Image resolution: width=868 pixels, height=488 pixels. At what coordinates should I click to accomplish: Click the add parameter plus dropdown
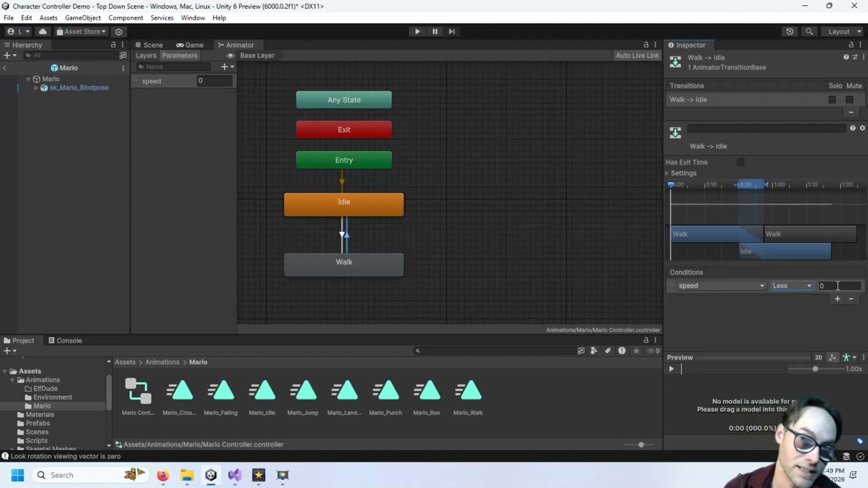pos(226,66)
